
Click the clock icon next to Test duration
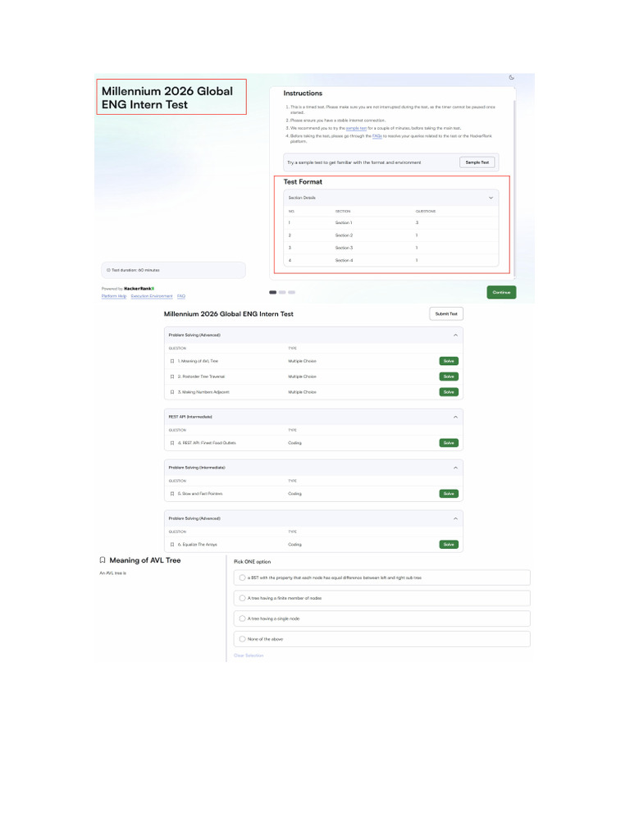[108, 270]
